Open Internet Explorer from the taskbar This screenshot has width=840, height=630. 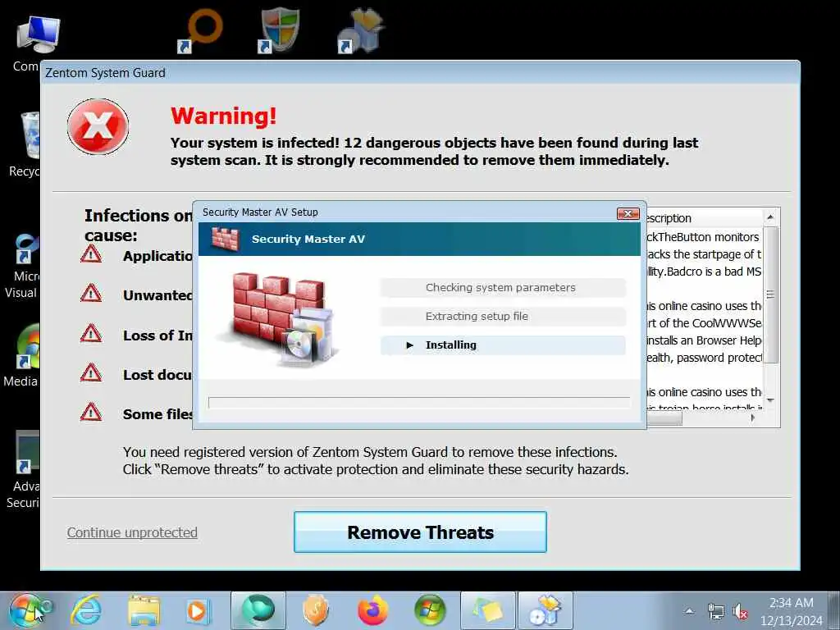(87, 610)
